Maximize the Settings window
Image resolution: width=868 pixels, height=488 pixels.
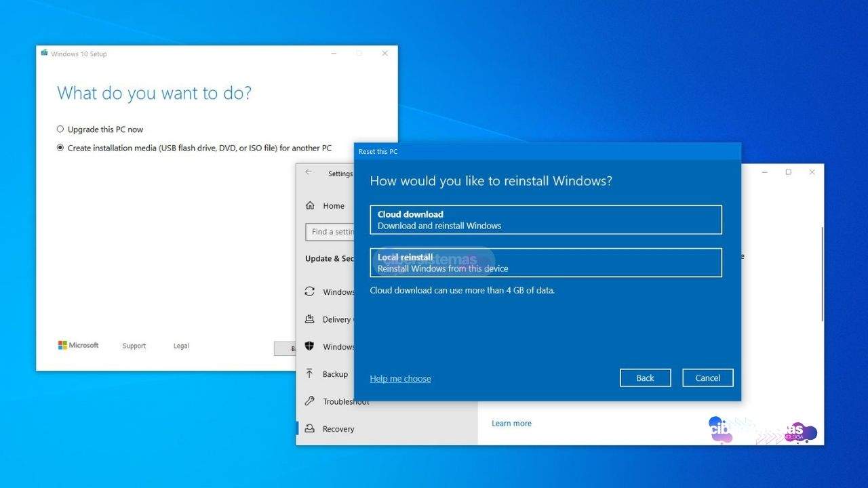coord(788,172)
